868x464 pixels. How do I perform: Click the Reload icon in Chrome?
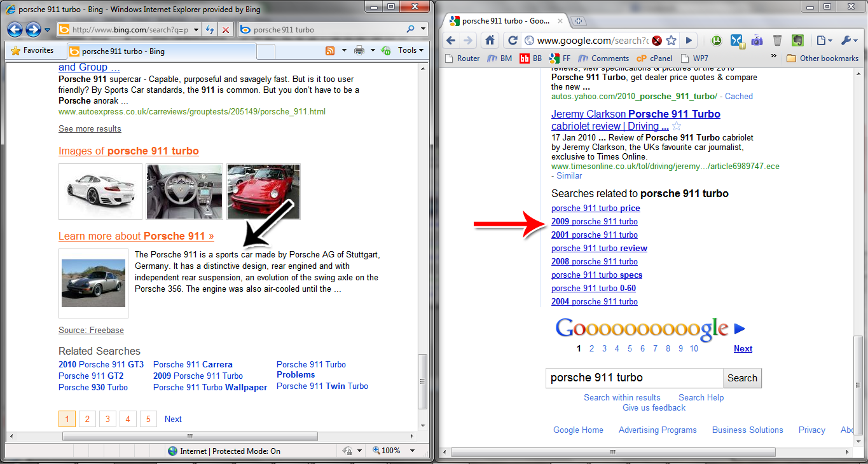pyautogui.click(x=513, y=41)
